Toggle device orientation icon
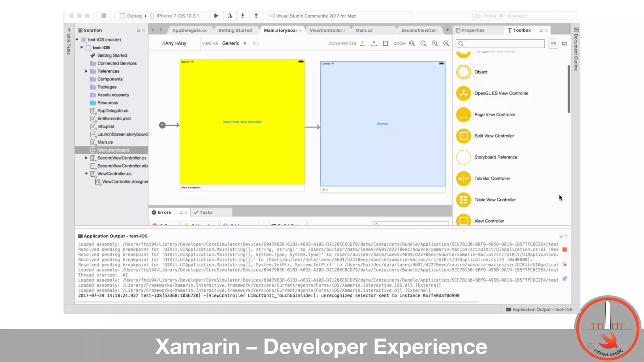 pyautogui.click(x=256, y=43)
